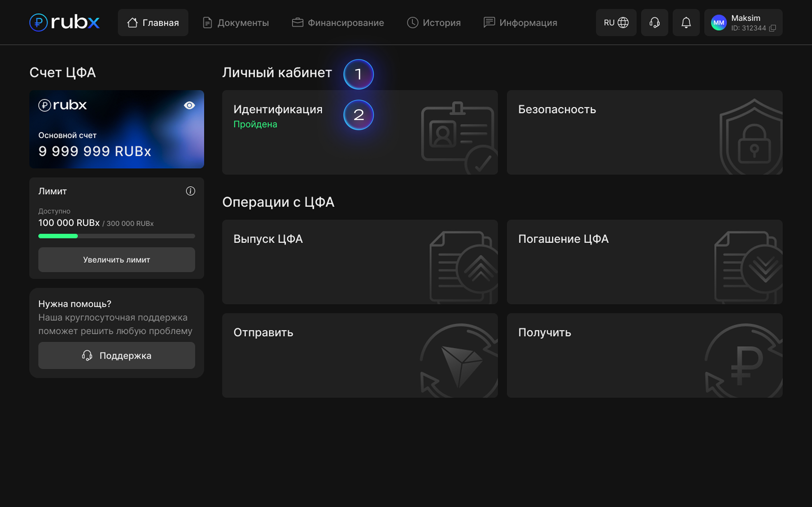Click the Limit info icon
Image resolution: width=812 pixels, height=507 pixels.
coord(190,191)
